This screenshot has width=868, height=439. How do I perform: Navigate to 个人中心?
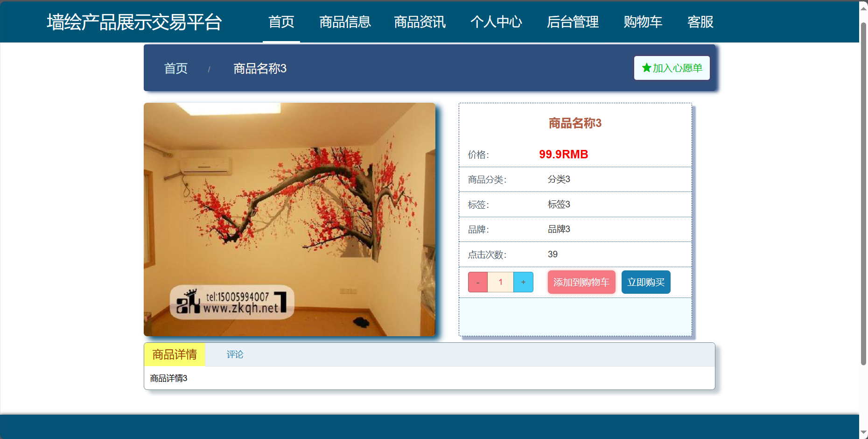pos(496,22)
